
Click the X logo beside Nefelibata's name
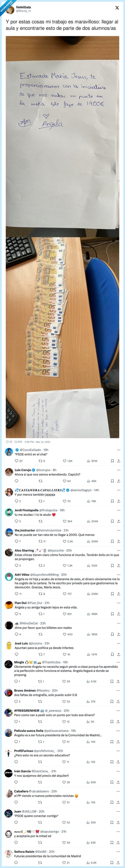tap(117, 8)
